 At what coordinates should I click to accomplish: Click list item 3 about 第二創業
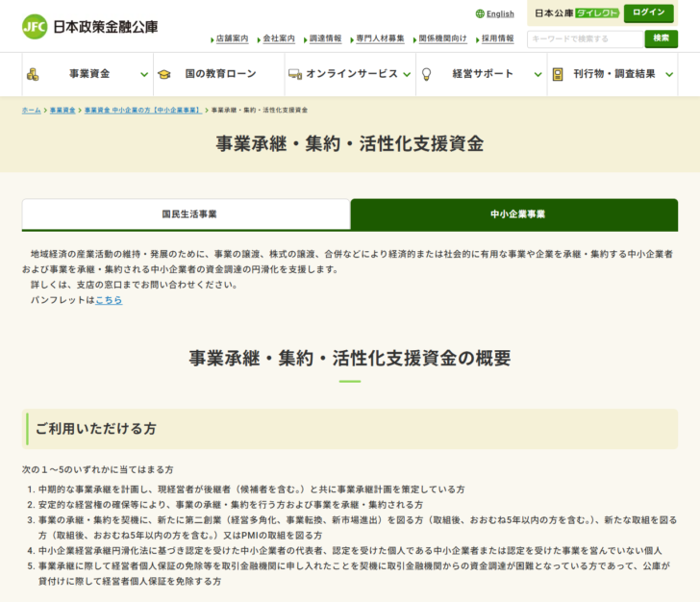tap(358, 527)
